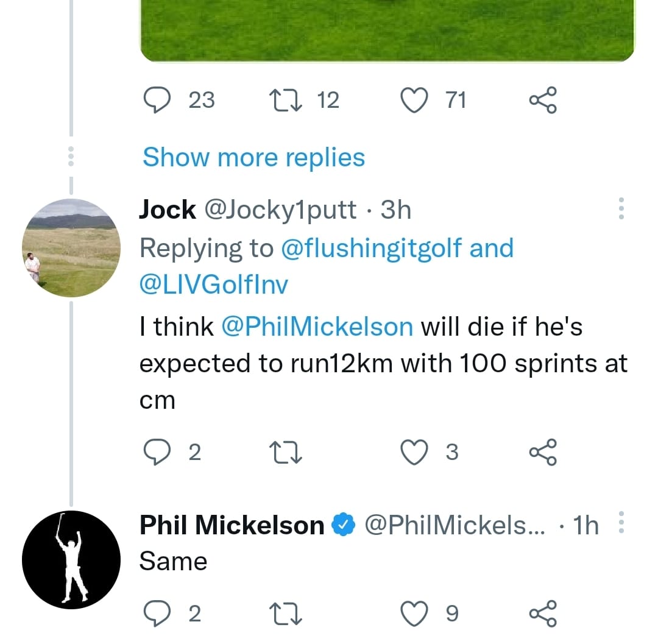Open the share icon on Phil Mickelson's tweet

point(542,613)
